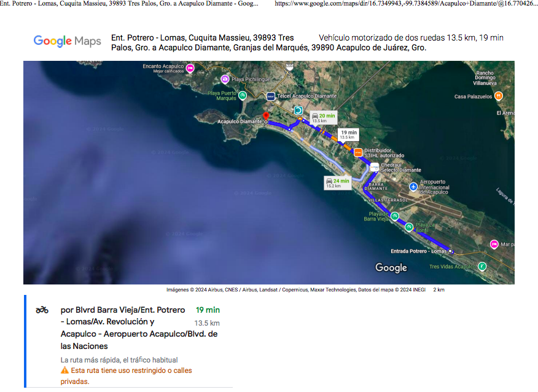The width and height of the screenshot is (538, 392).
Task: Click the 'Rancho Domingo Villanueva' map label
Action: (x=485, y=78)
